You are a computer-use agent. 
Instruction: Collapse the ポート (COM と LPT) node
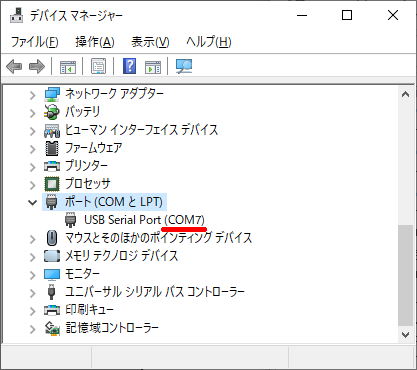(x=32, y=202)
